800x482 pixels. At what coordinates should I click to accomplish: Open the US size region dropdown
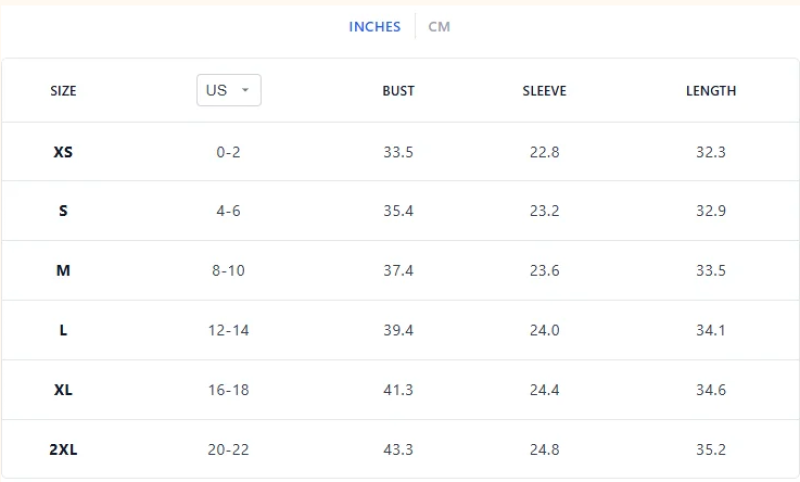click(x=229, y=90)
